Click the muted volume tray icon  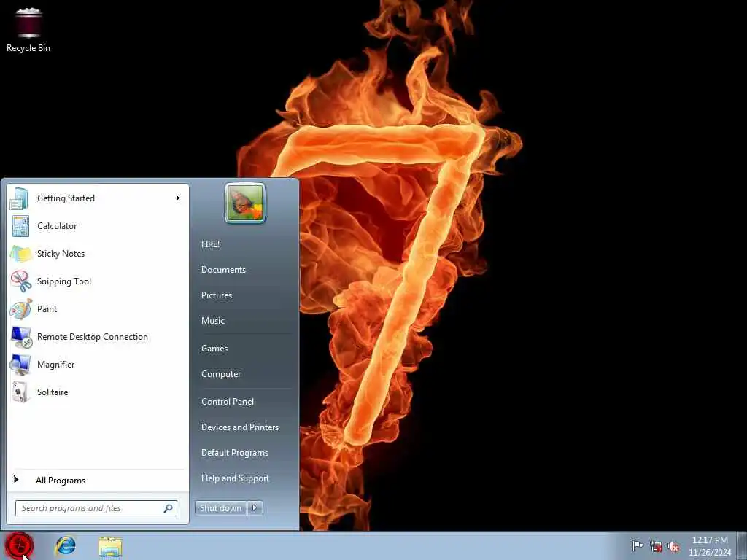673,547
